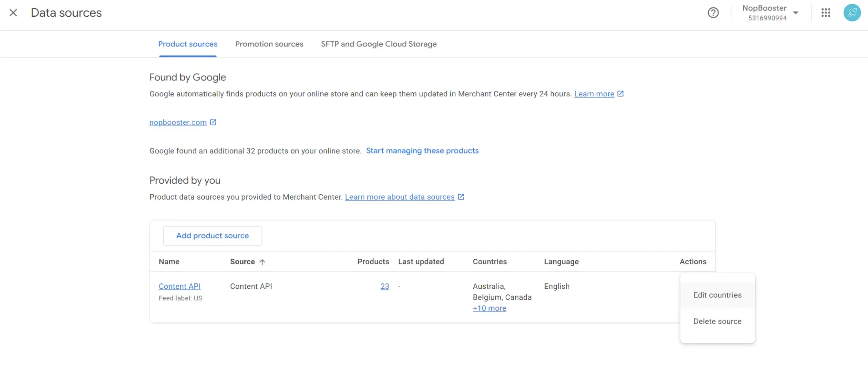Click external icon after data sources link
The image size is (868, 386).
(x=461, y=197)
